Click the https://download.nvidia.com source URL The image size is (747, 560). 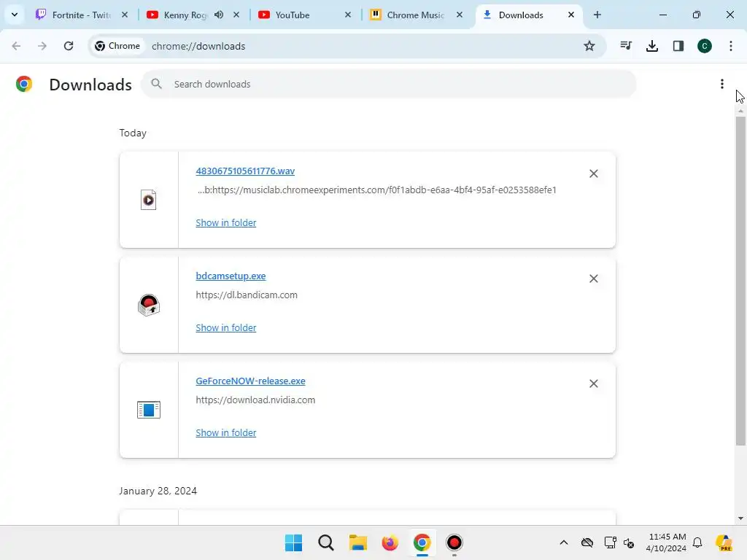255,400
